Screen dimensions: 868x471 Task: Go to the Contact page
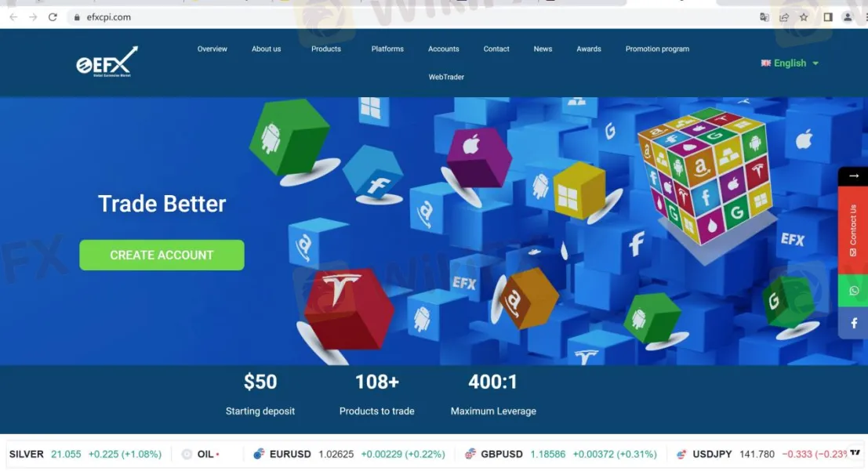pos(496,49)
